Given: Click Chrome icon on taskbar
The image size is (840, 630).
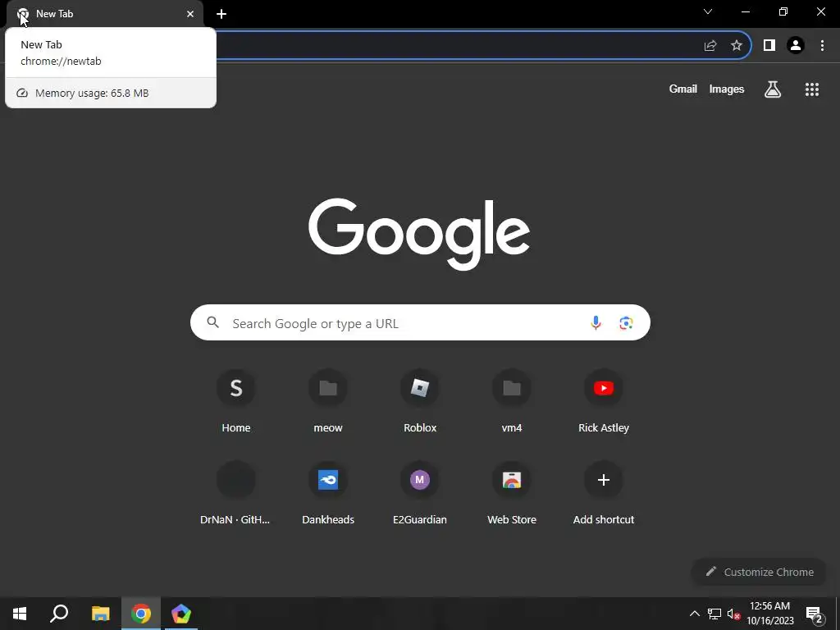Looking at the screenshot, I should (141, 614).
